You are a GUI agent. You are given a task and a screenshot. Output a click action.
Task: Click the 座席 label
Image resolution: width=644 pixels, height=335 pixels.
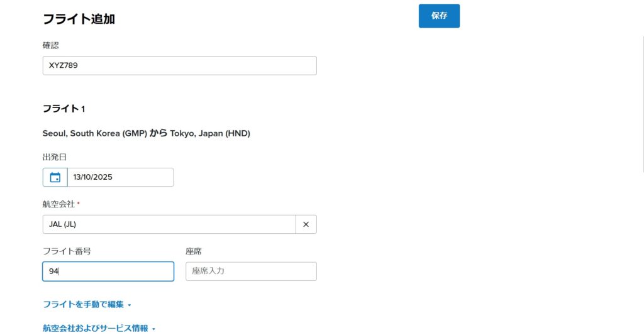tap(193, 251)
